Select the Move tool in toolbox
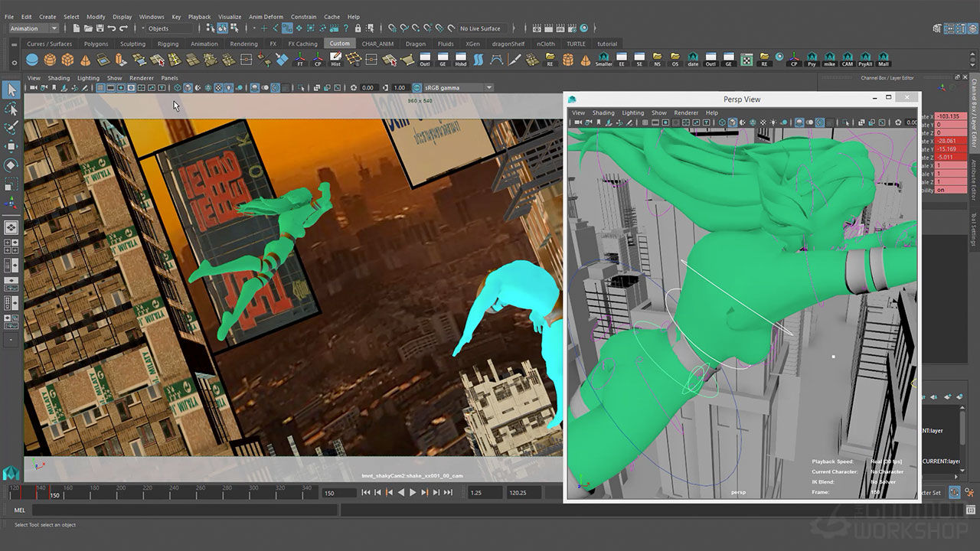Image resolution: width=980 pixels, height=551 pixels. pyautogui.click(x=11, y=146)
